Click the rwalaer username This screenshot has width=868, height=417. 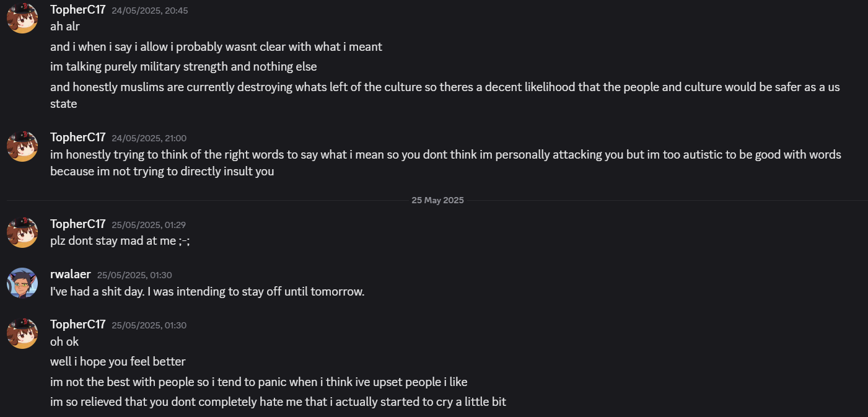tap(70, 274)
